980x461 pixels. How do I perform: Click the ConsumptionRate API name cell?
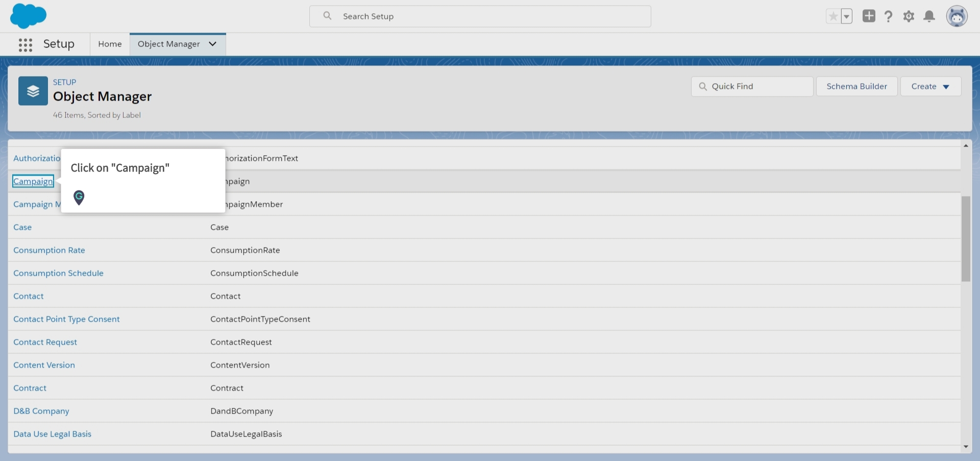[x=245, y=250]
